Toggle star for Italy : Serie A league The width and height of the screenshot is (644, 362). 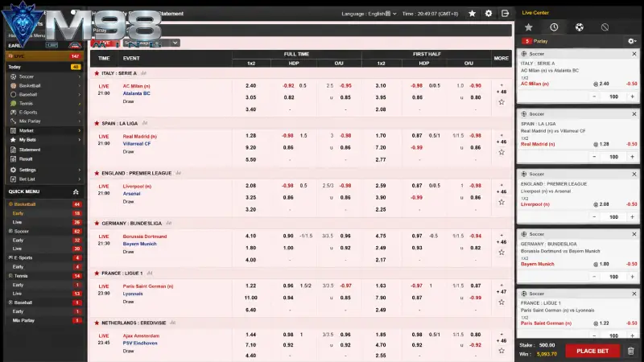[x=97, y=73]
